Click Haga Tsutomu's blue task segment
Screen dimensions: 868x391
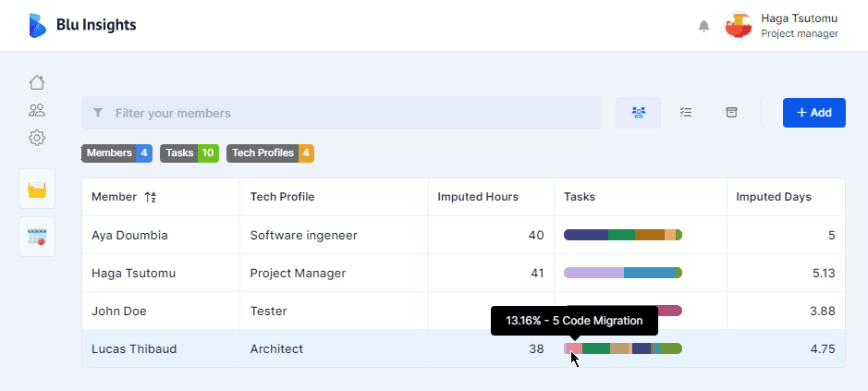650,273
